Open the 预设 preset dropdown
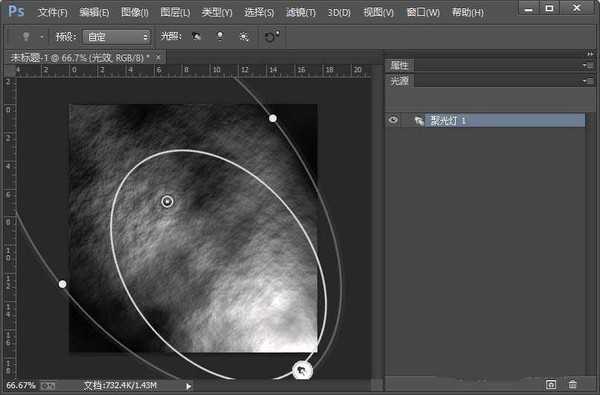This screenshot has height=395, width=600. [x=116, y=37]
